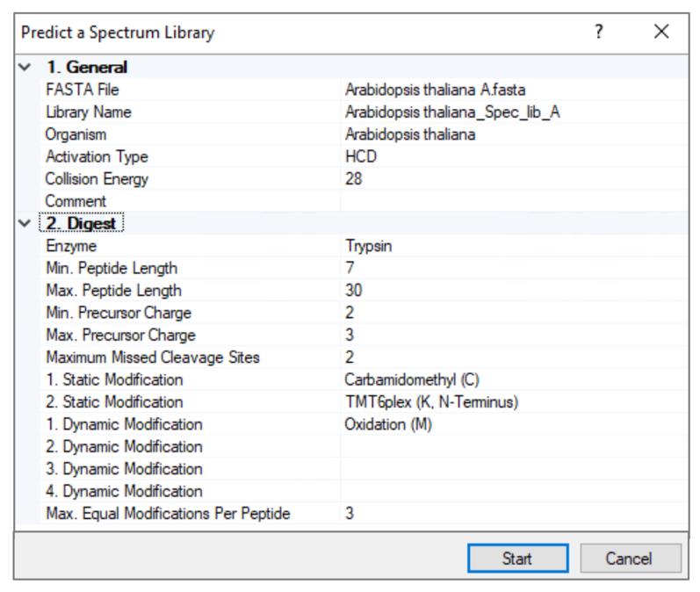Click the Start button

click(x=517, y=559)
